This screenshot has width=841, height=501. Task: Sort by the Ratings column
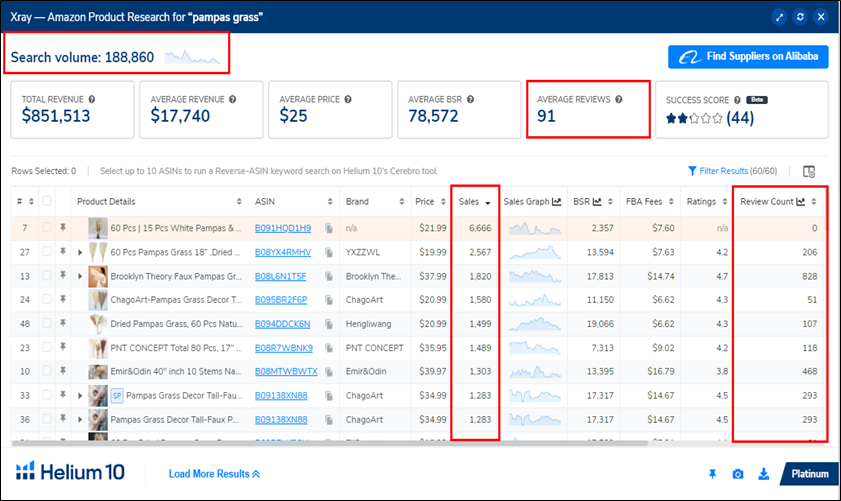pos(725,202)
